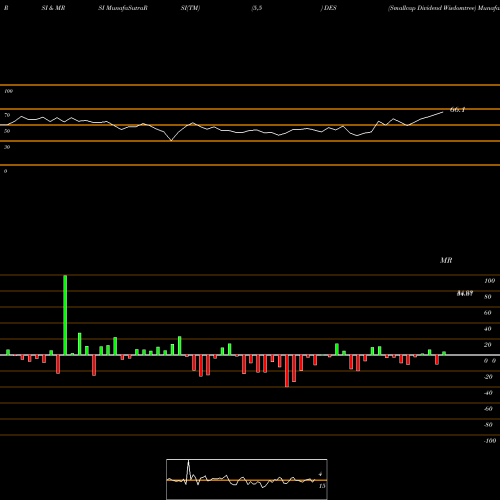Click the current RSI value 66.1
This screenshot has height=500, width=500.
pyautogui.click(x=457, y=110)
